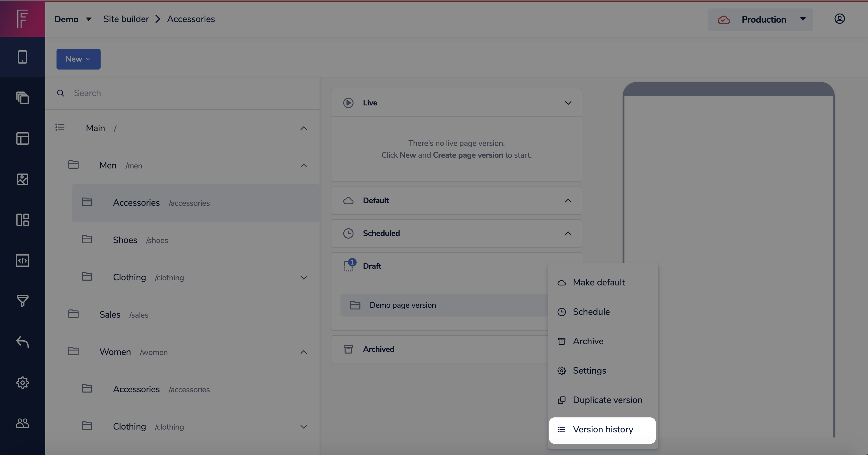
Task: Choose Version history from context menu
Action: [x=602, y=430]
